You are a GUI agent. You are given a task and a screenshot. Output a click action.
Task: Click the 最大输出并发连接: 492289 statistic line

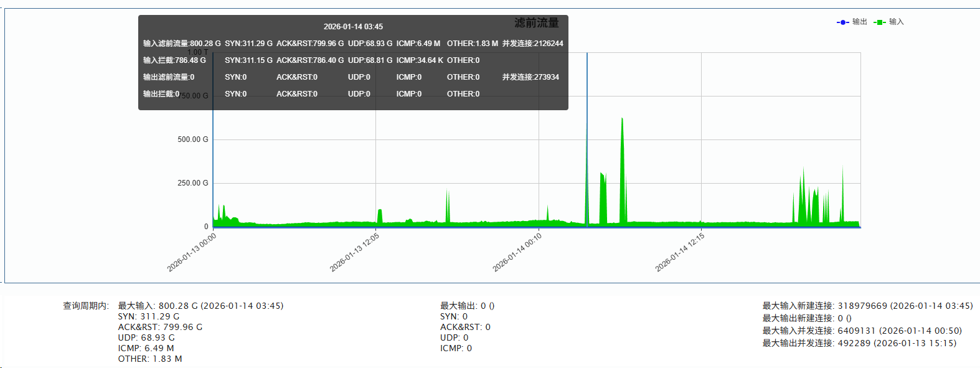859,343
